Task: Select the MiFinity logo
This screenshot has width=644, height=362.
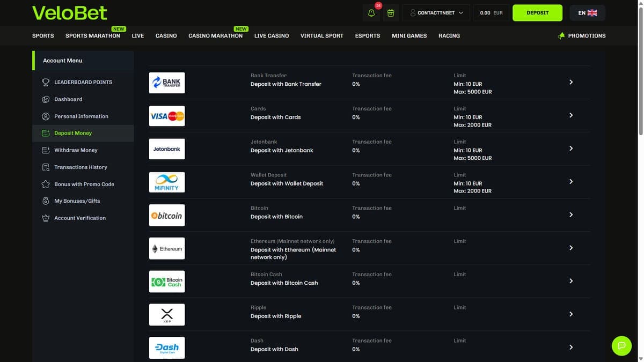Action: pyautogui.click(x=167, y=182)
